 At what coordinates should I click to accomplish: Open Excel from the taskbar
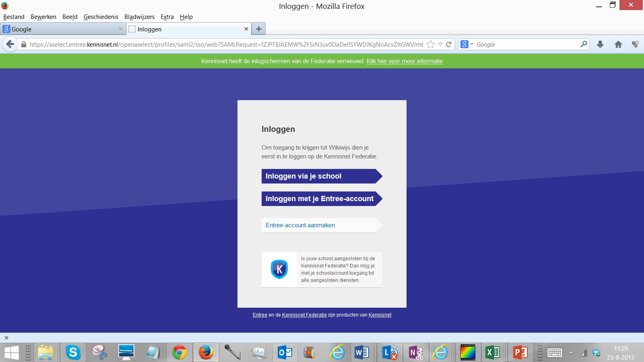(492, 353)
